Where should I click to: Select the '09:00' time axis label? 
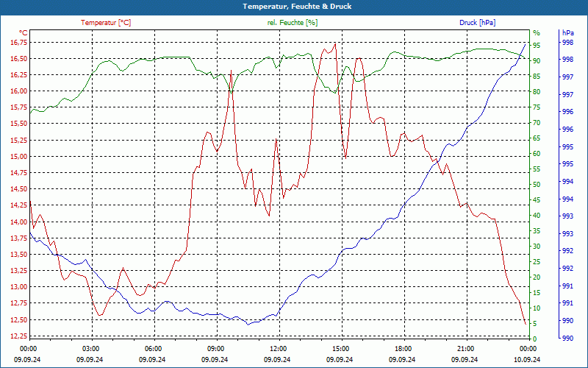point(215,348)
